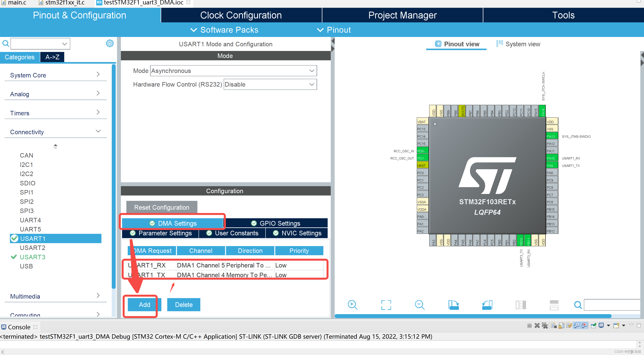The image size is (644, 355).
Task: Open the Hardware Flow Control dropdown
Action: (x=270, y=84)
